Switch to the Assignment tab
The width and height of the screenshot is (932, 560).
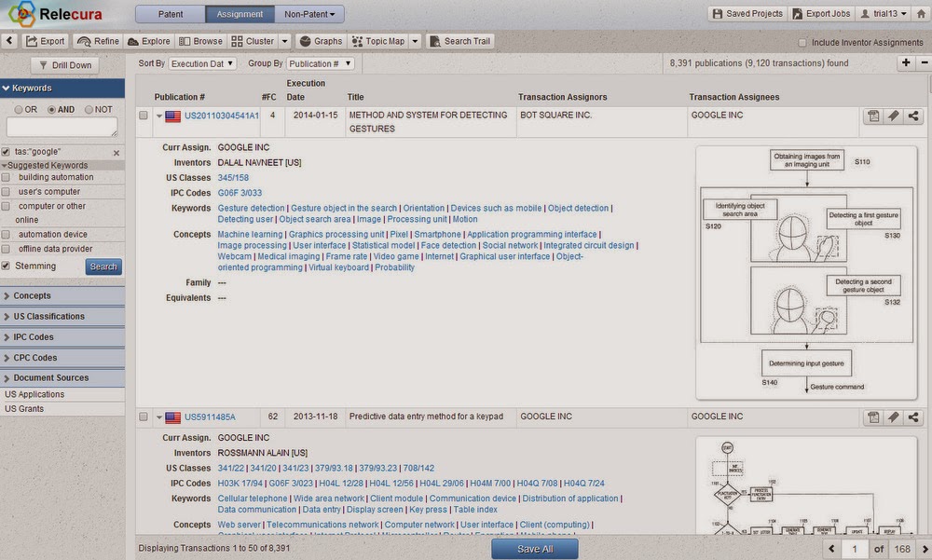pyautogui.click(x=240, y=14)
